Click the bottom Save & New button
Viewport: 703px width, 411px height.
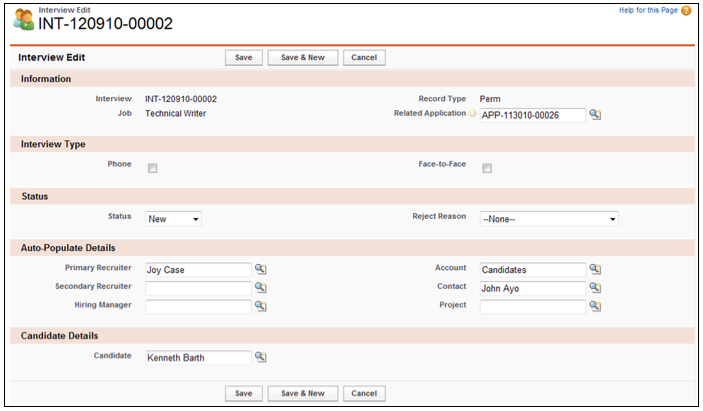[x=303, y=393]
